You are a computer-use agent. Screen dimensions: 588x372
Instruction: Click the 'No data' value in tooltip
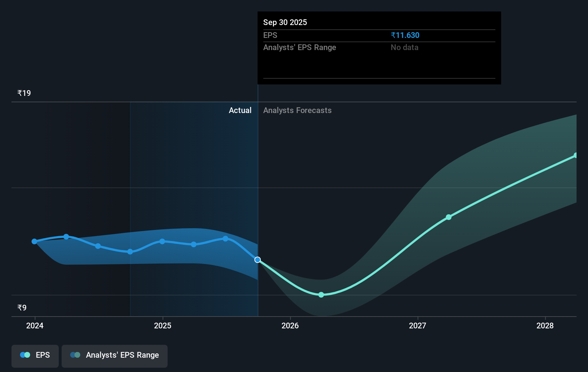point(404,47)
